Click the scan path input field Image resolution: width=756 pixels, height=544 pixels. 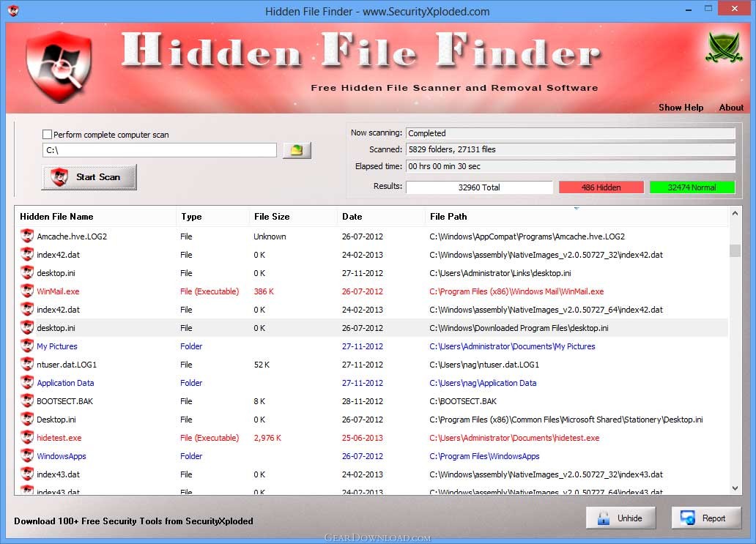tap(160, 150)
